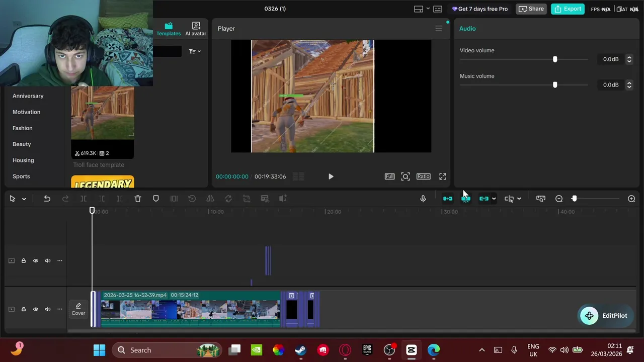This screenshot has height=362, width=644.
Task: Redo the last undone edit
Action: click(65, 199)
